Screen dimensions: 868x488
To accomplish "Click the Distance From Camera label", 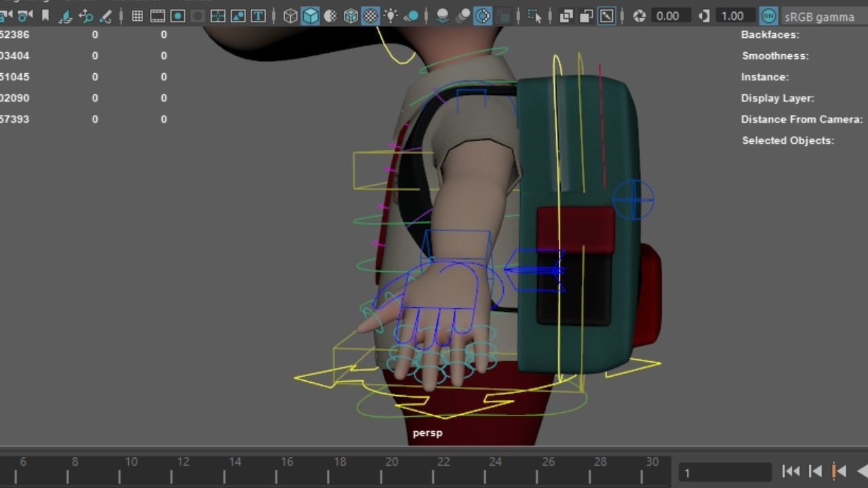I will (802, 119).
